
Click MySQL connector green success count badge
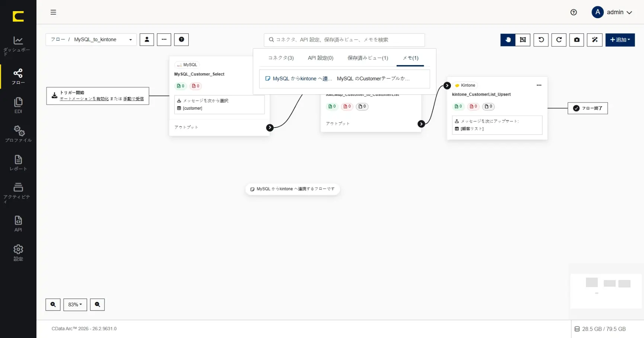click(x=180, y=86)
